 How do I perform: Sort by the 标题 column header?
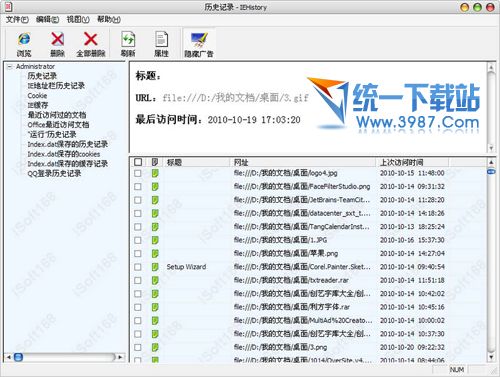point(196,162)
